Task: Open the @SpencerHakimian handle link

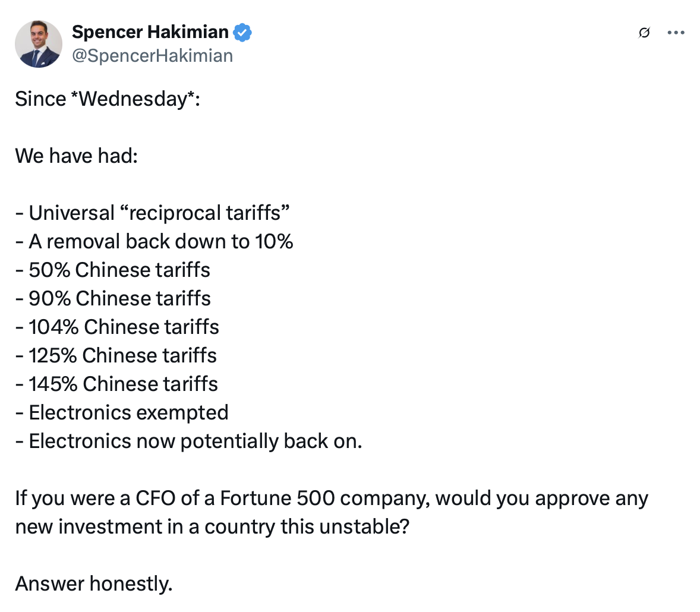Action: [152, 56]
